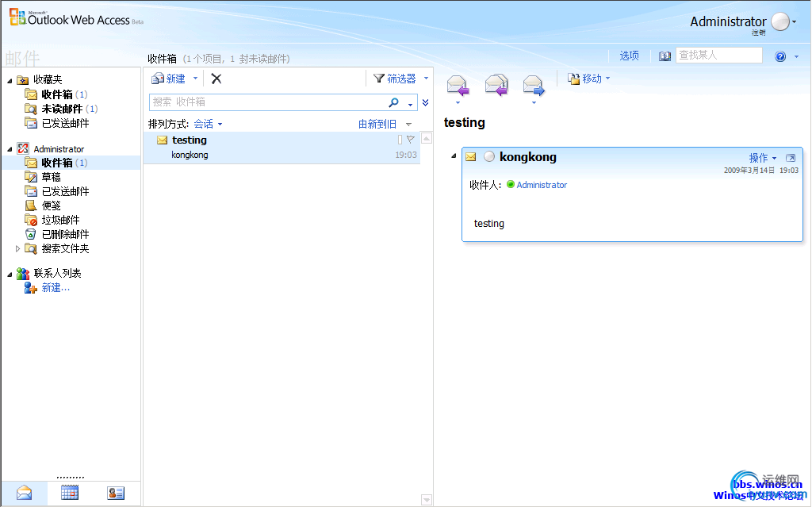Collapse the kongkong message in reading pane
The width and height of the screenshot is (812, 507).
tap(454, 156)
